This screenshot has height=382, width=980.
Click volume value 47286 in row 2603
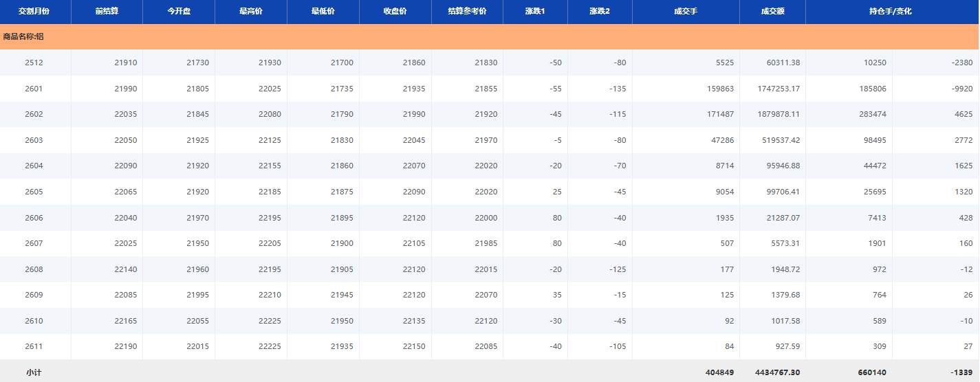point(720,140)
